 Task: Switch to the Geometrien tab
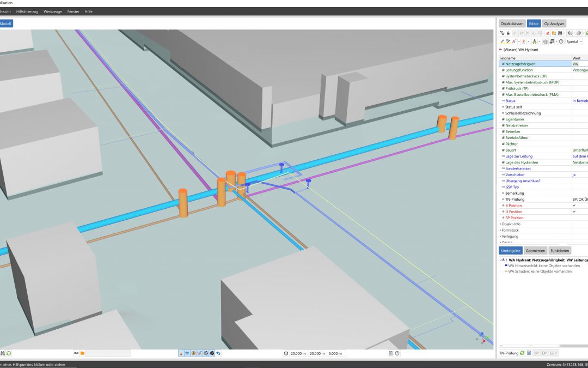point(535,250)
